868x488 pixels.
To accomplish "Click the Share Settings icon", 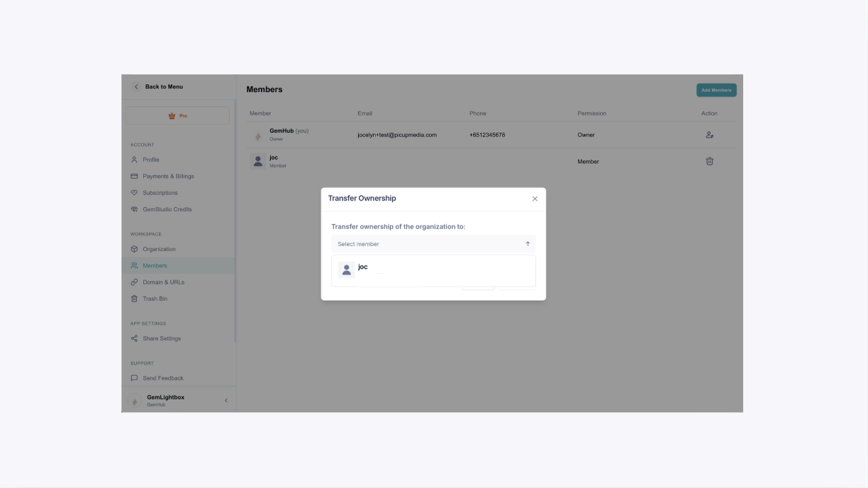I will point(134,338).
